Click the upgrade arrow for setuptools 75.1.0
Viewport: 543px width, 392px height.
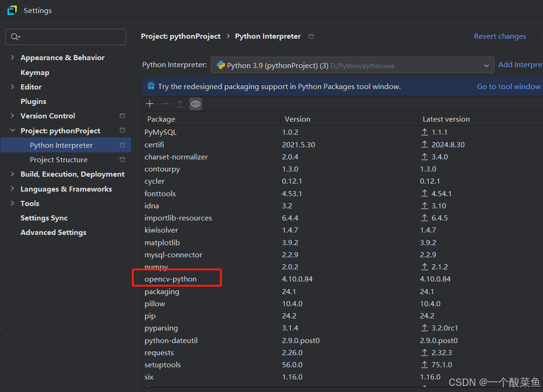(425, 364)
